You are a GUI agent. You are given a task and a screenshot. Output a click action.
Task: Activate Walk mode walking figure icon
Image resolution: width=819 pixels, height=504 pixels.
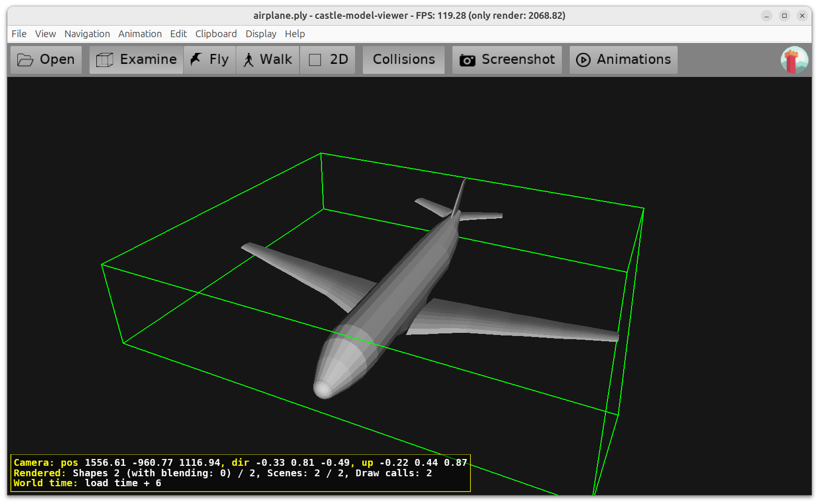coord(249,60)
